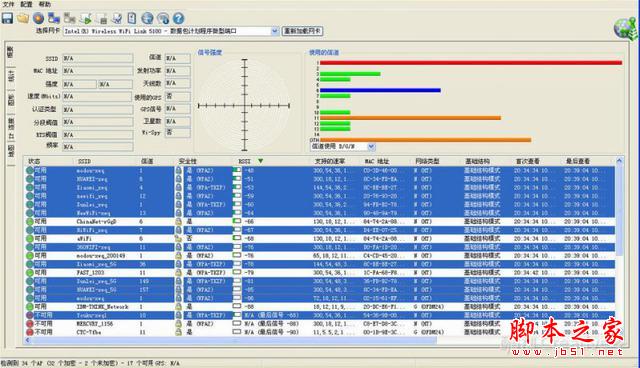This screenshot has height=368, width=640.
Task: Click the SSID N/A field
Action: pyautogui.click(x=98, y=58)
